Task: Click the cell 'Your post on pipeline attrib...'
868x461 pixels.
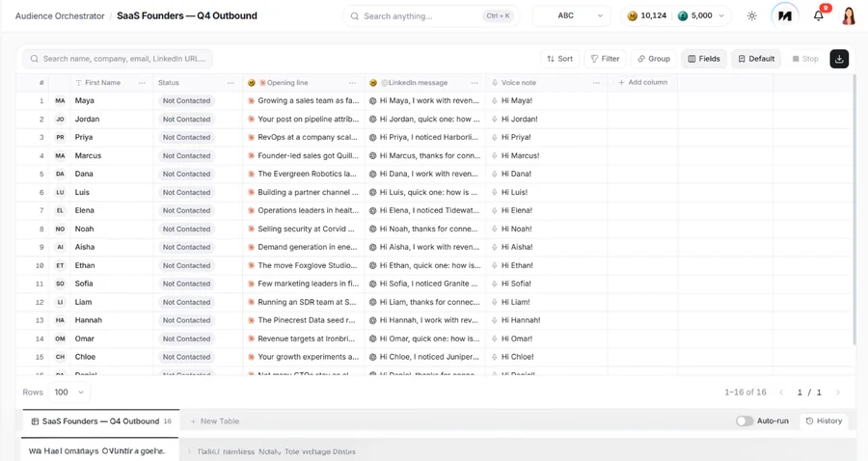Action: pyautogui.click(x=304, y=119)
